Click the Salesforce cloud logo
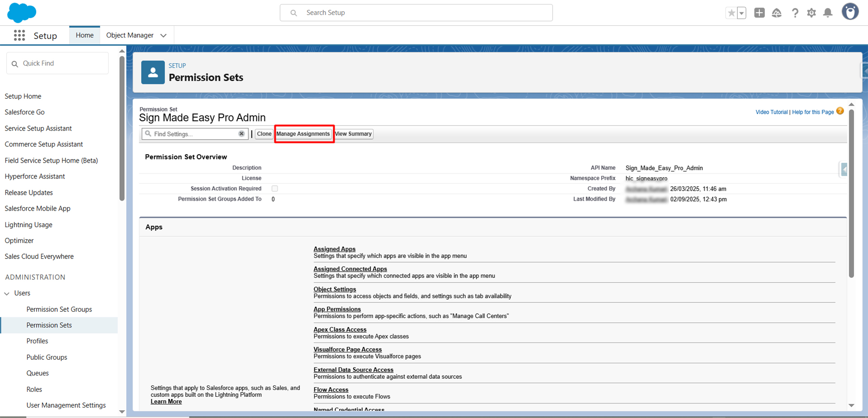The width and height of the screenshot is (868, 418). click(x=21, y=13)
